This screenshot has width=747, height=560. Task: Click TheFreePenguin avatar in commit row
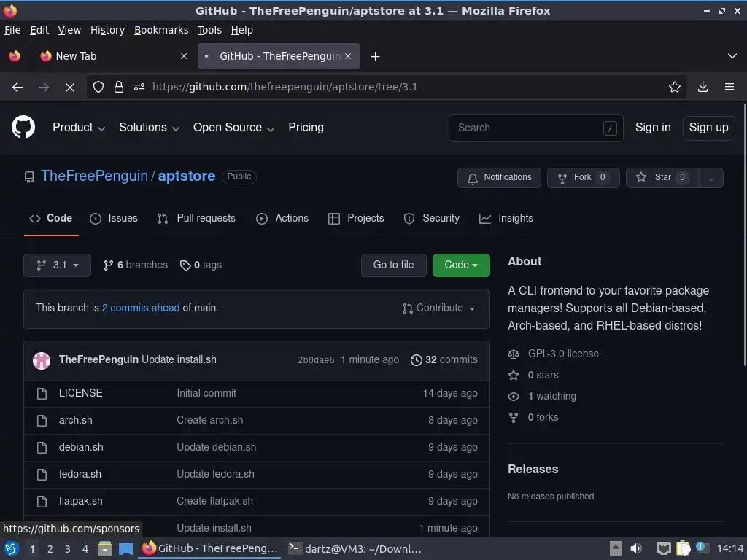(42, 360)
